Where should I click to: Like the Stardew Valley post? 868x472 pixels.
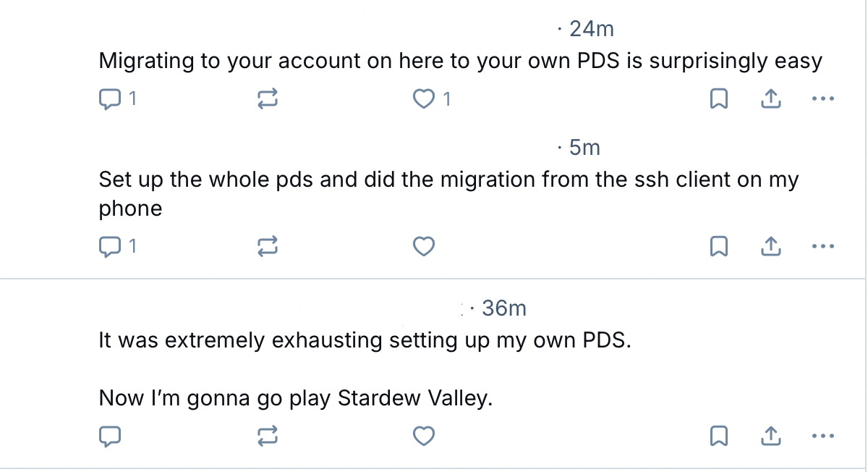pos(424,436)
